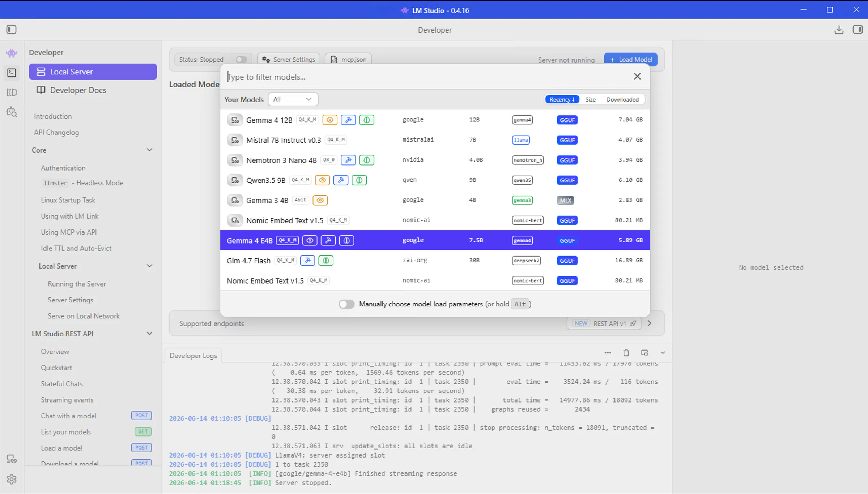Click the vision eye icon for Gemma 4 12B
Screen dimensions: 868x494
(x=329, y=120)
